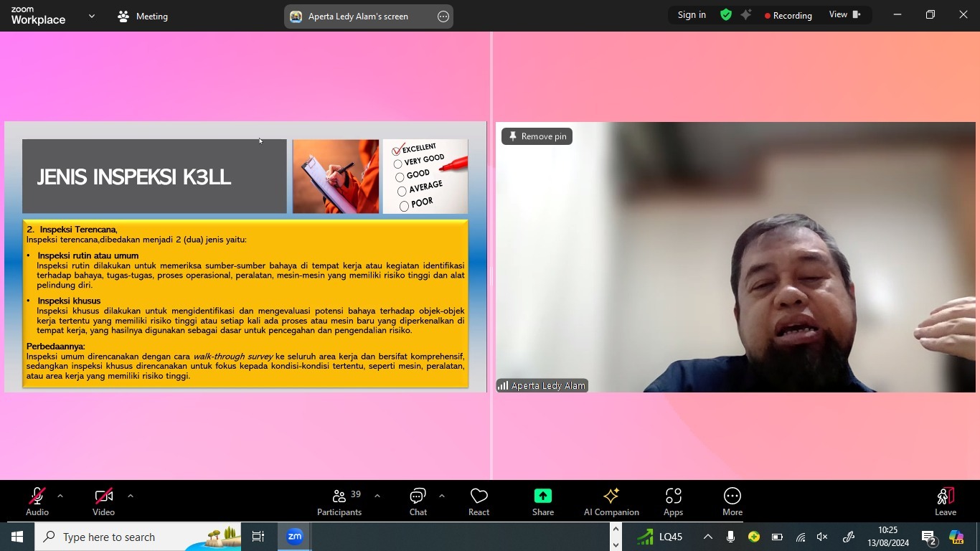The image size is (980, 551).
Task: Open screen share options ellipsis button
Action: pyautogui.click(x=443, y=17)
